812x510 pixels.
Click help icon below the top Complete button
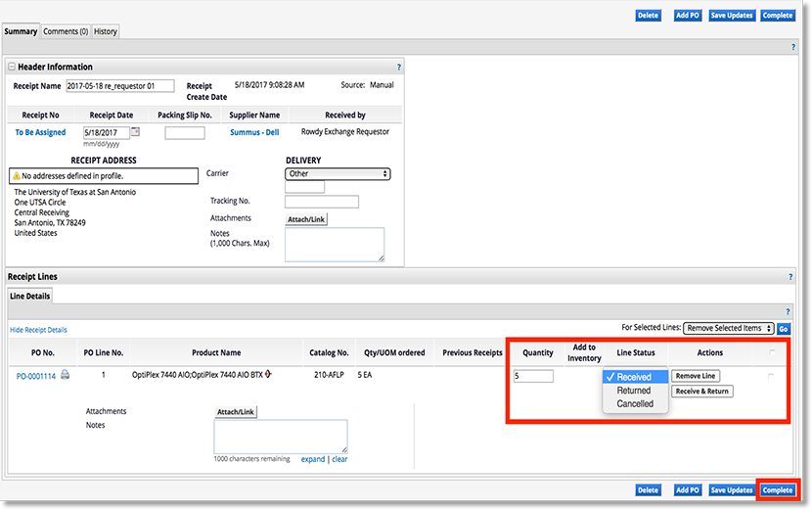(791, 47)
